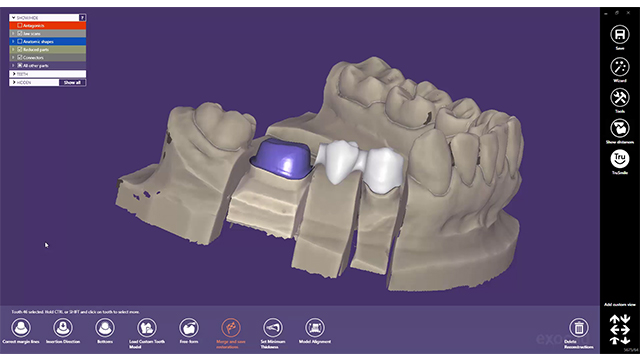
Task: Click Delete Reconstructions trash button
Action: 579,328
